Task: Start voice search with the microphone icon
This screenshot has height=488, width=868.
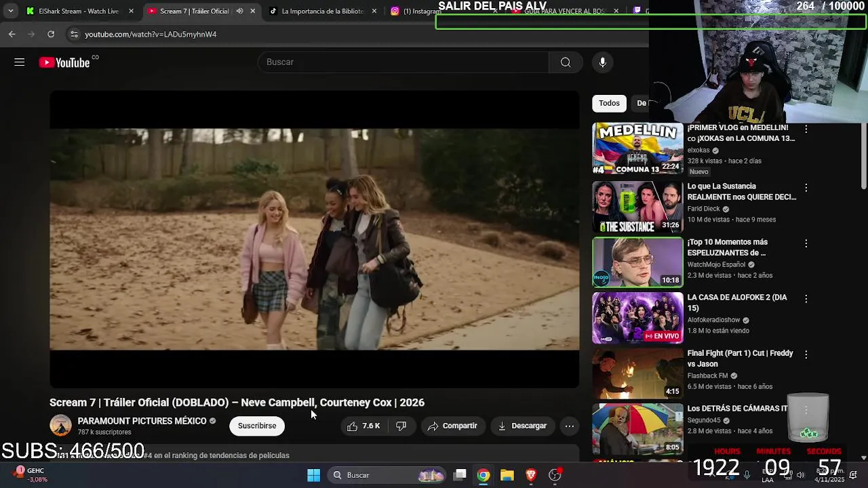Action: (602, 62)
